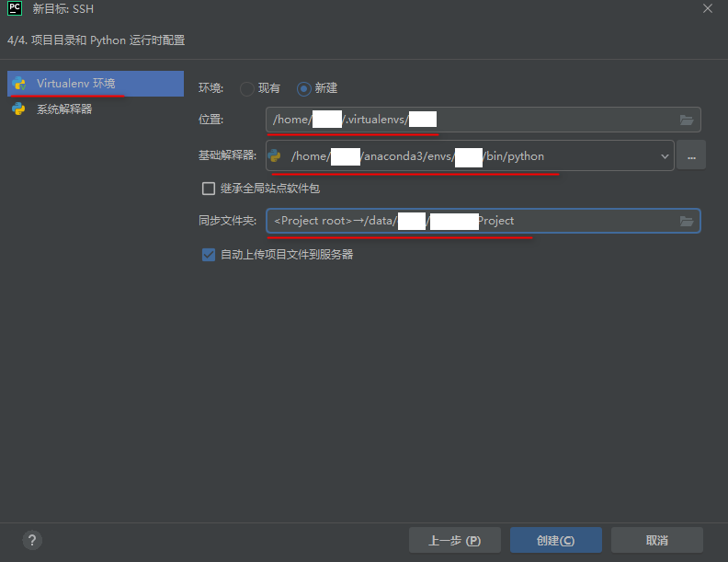Click the 位置: label
Viewport: 728px width, 562px height.
click(210, 120)
